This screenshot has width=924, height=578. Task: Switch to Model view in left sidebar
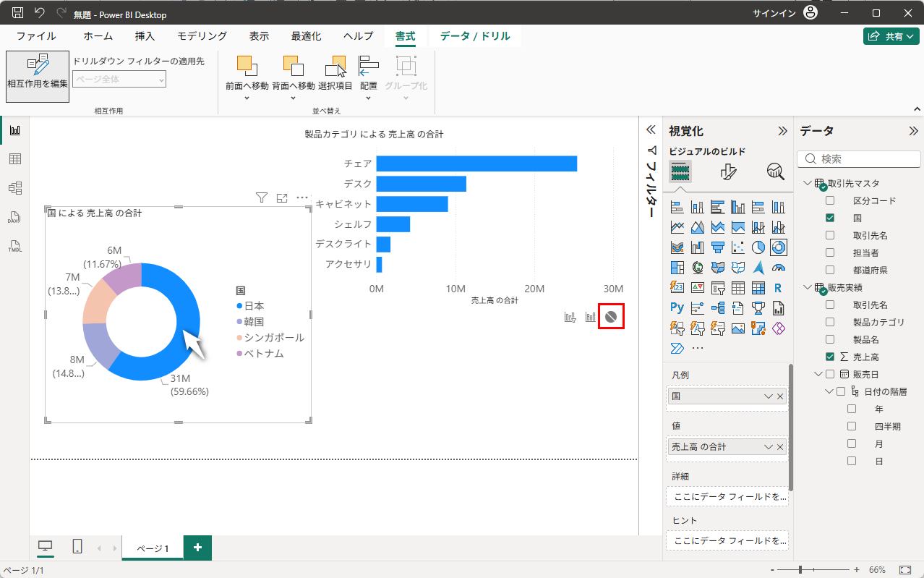tap(14, 188)
